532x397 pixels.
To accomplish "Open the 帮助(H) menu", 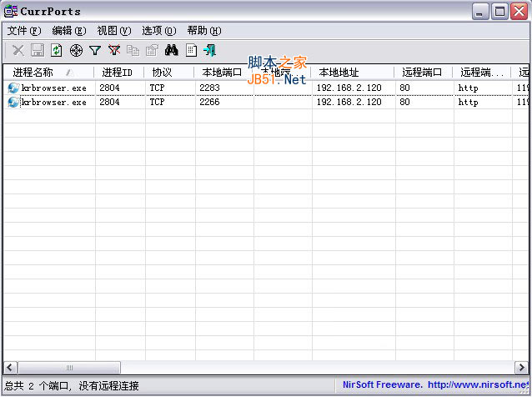I will point(204,31).
